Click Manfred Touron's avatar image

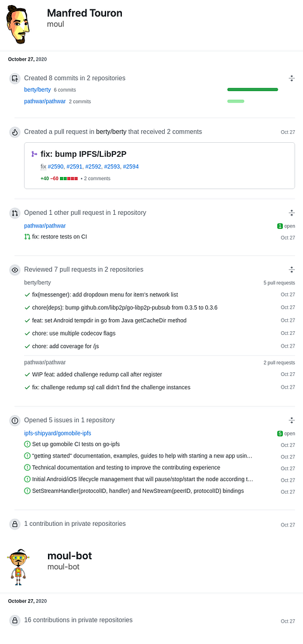(19, 25)
